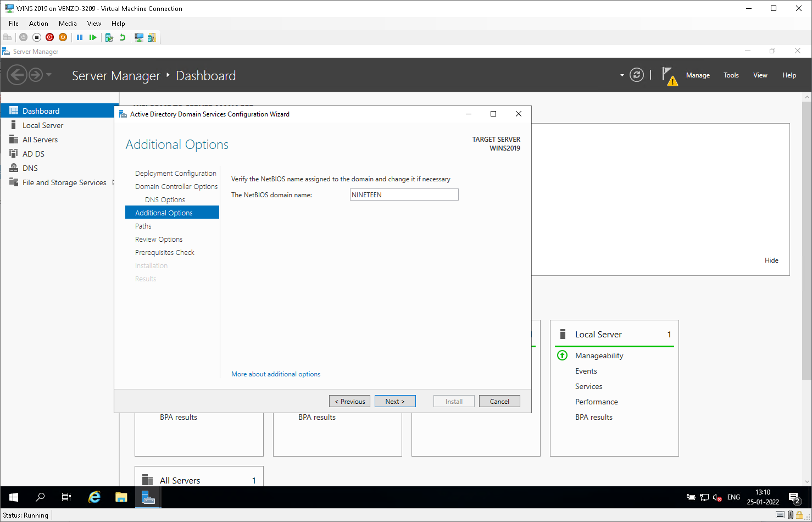Click Server Manager forward arrow
The width and height of the screenshot is (812, 522).
[36, 75]
